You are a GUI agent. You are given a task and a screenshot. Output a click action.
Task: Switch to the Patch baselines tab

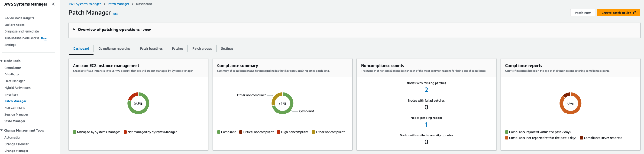(151, 48)
